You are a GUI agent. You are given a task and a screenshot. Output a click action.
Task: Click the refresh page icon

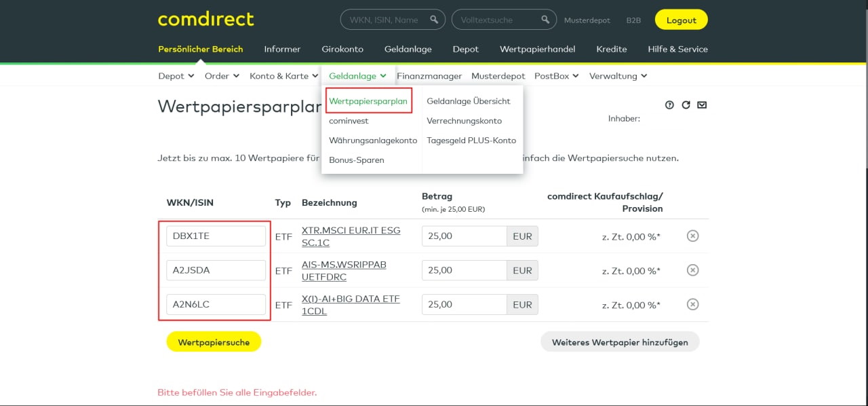point(686,105)
